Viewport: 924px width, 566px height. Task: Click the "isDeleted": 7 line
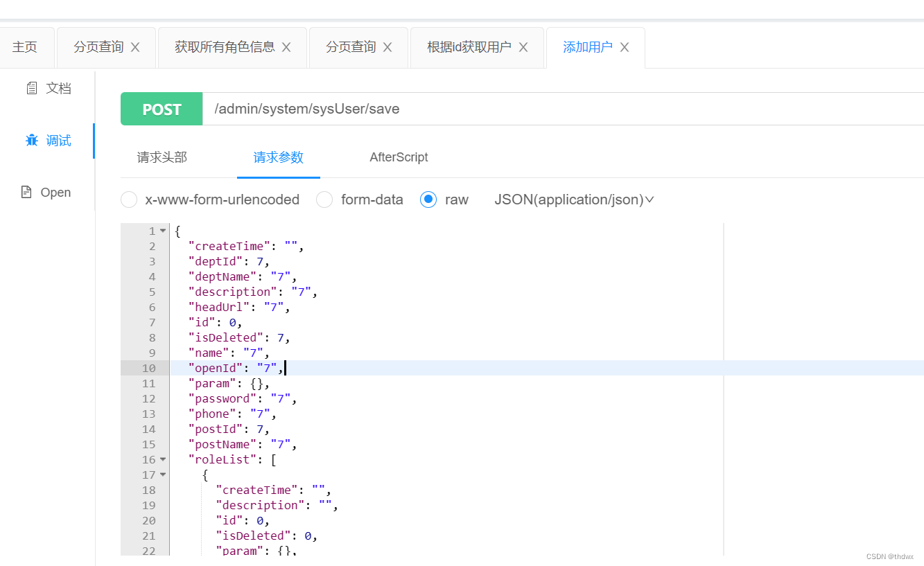tap(239, 337)
